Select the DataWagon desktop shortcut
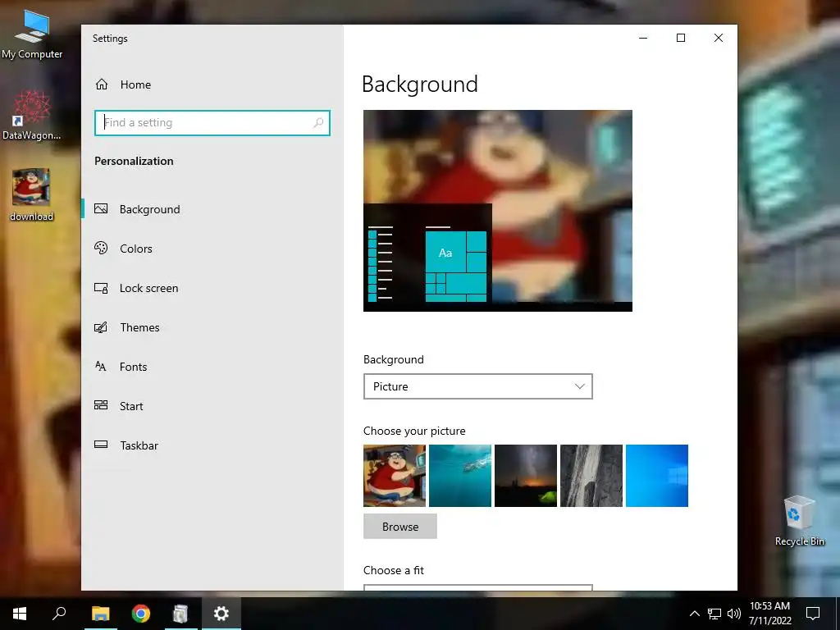840x630 pixels. 32,116
